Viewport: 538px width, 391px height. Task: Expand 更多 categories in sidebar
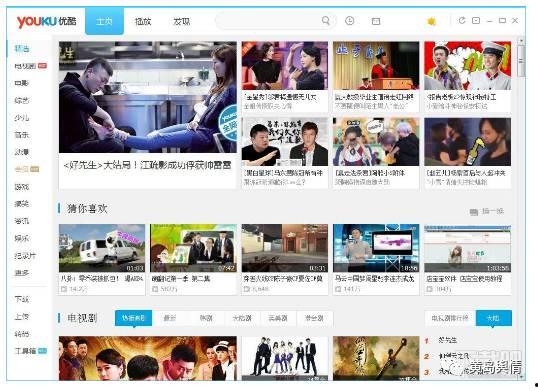(22, 273)
